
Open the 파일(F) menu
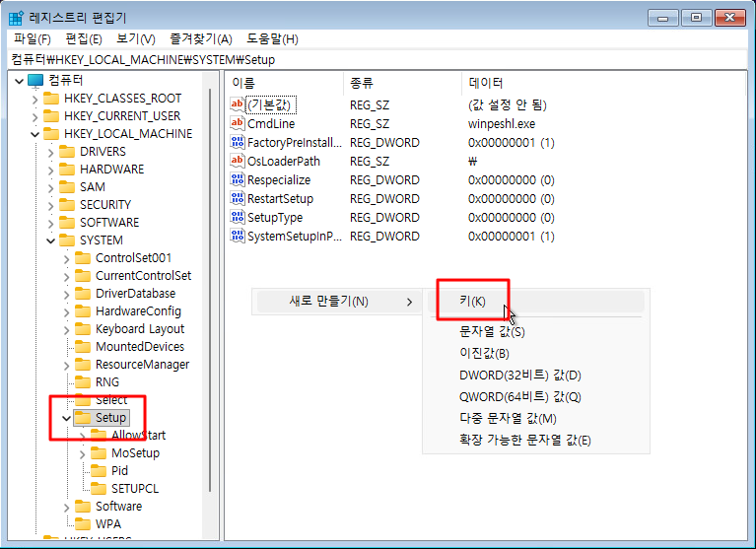(x=32, y=39)
